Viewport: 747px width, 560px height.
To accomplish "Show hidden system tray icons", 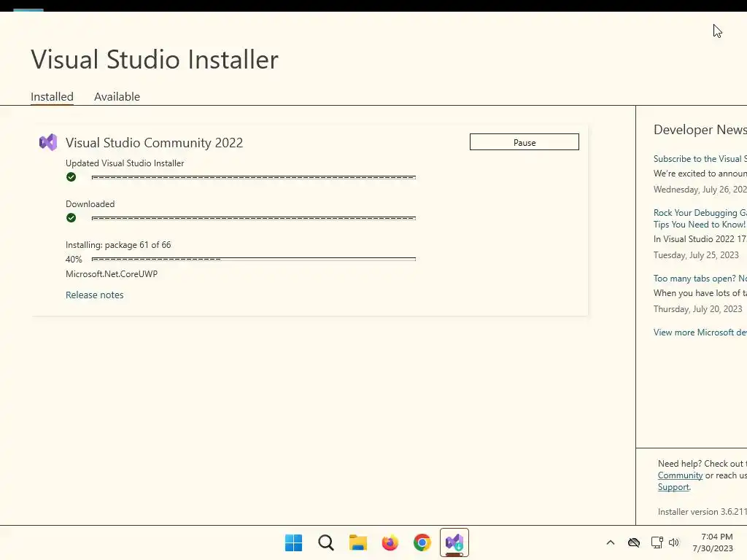I will click(x=611, y=542).
